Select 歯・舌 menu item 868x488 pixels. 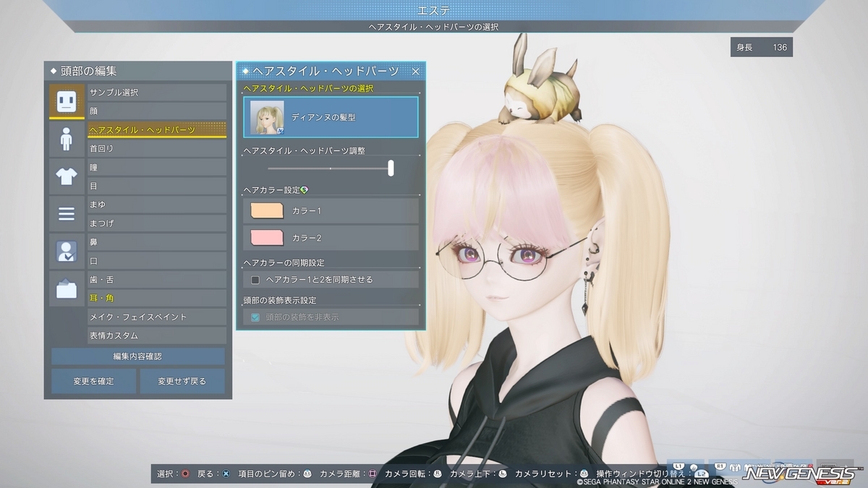pos(157,280)
